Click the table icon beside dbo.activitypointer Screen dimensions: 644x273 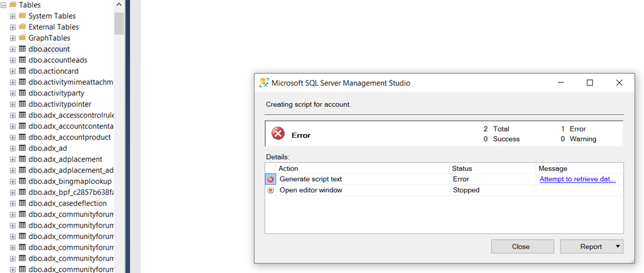pos(23,104)
